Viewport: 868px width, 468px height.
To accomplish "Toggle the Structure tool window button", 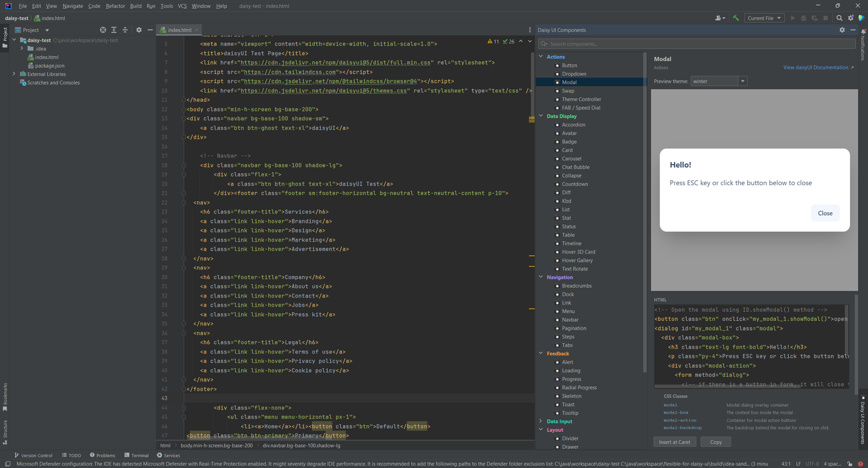I will [5, 432].
